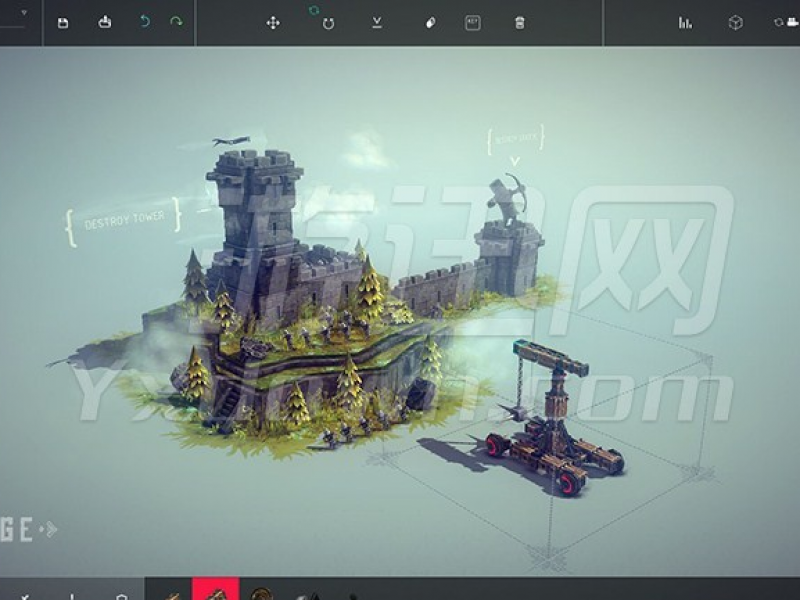Open the load machine icon
The image size is (800, 600).
104,22
